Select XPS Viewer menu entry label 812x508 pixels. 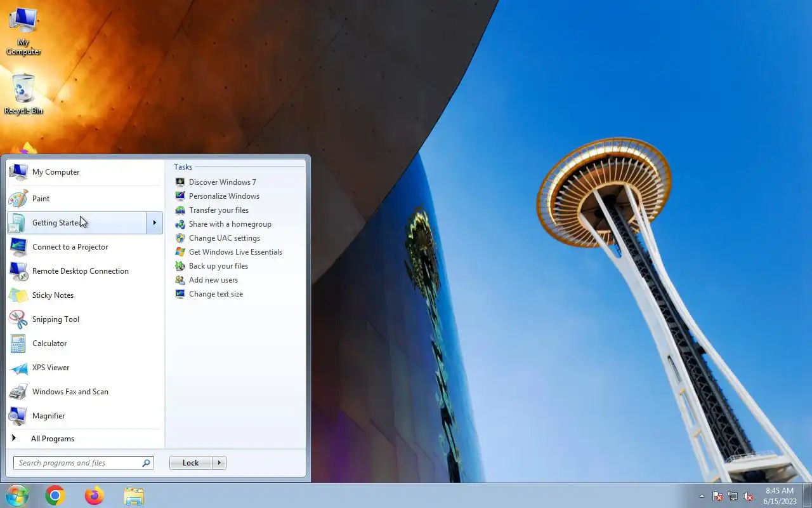pyautogui.click(x=51, y=368)
